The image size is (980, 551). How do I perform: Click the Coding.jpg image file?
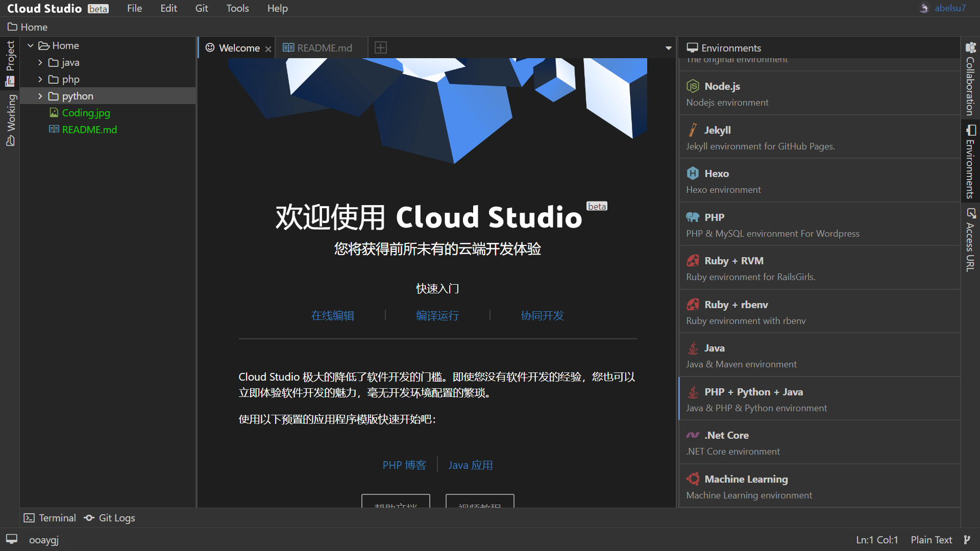86,113
